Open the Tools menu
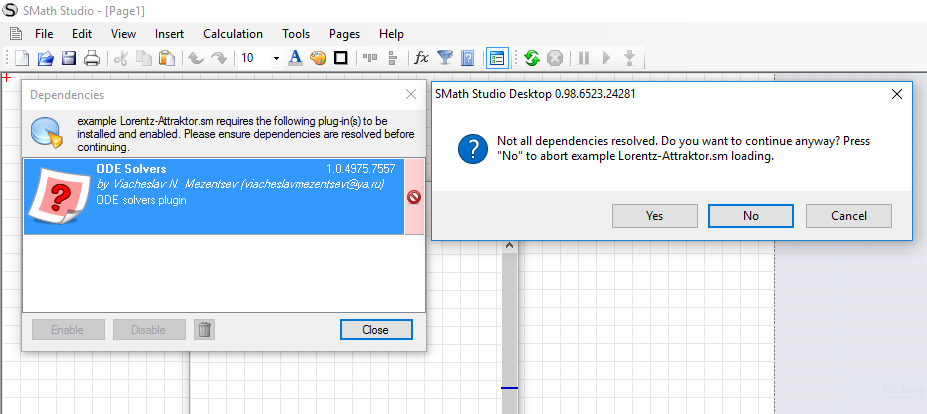The width and height of the screenshot is (927, 414). click(x=296, y=33)
